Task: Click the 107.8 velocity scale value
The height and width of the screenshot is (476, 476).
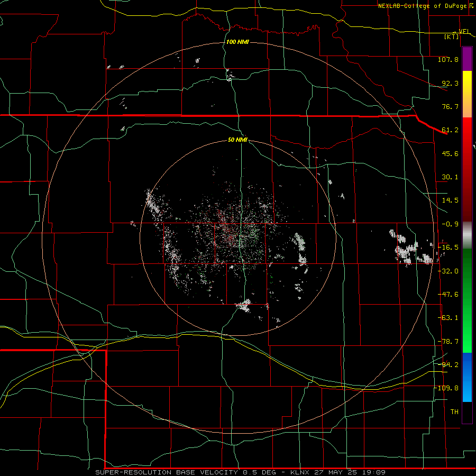Action: point(448,59)
